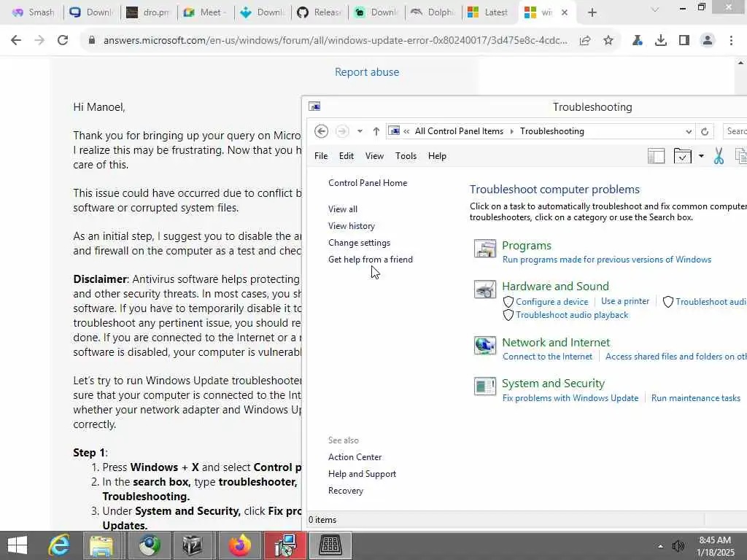Screen dimensions: 747x560
Task: Switch to the GitHub Releases tab
Action: point(320,12)
